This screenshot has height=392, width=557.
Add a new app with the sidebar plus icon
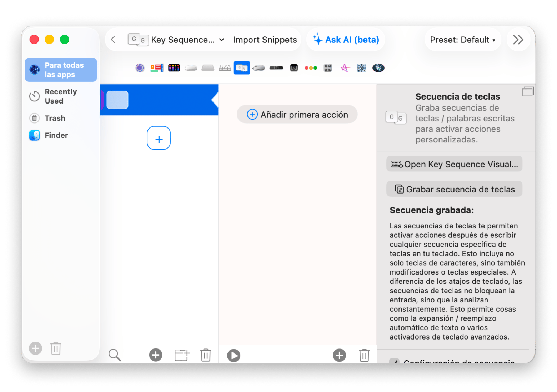[35, 348]
